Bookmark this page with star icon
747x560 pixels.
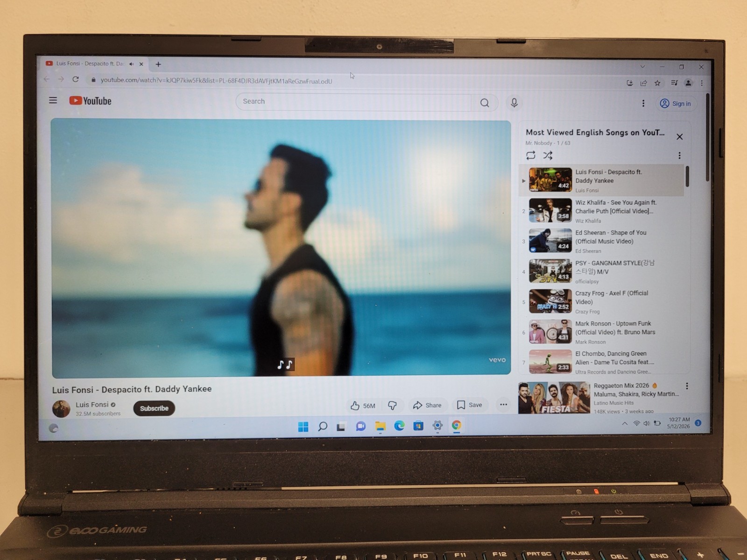(657, 83)
